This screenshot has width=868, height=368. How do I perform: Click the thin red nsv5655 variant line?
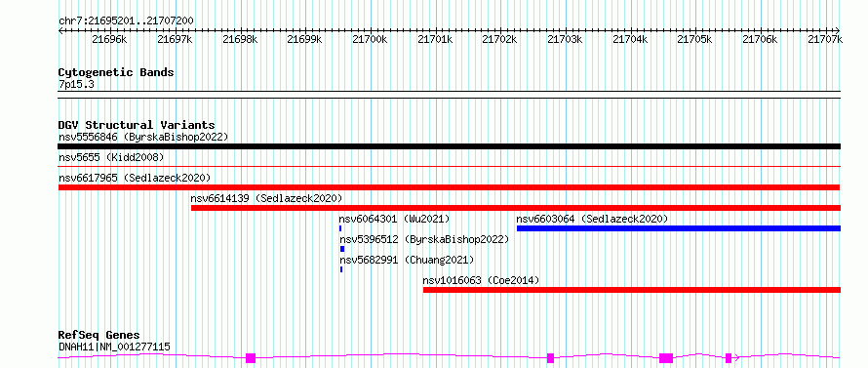point(449,166)
